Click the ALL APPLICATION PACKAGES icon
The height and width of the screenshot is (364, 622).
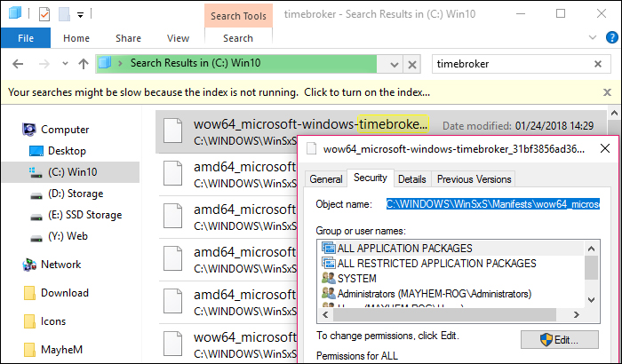click(329, 249)
